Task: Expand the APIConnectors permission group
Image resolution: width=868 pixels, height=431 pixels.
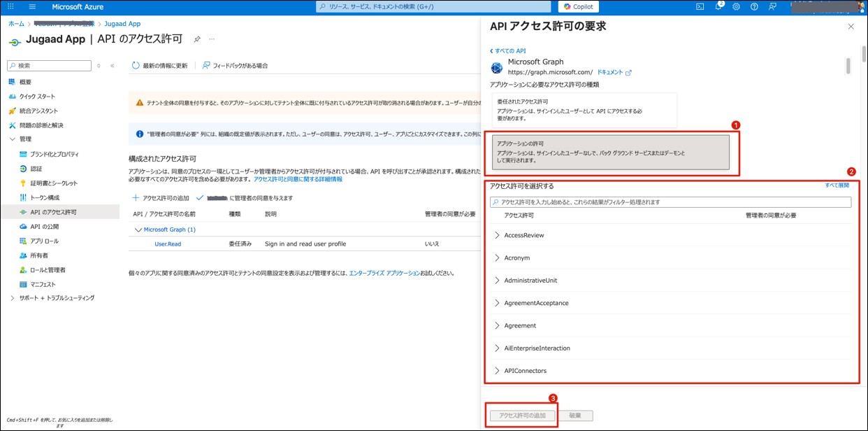Action: (x=497, y=371)
